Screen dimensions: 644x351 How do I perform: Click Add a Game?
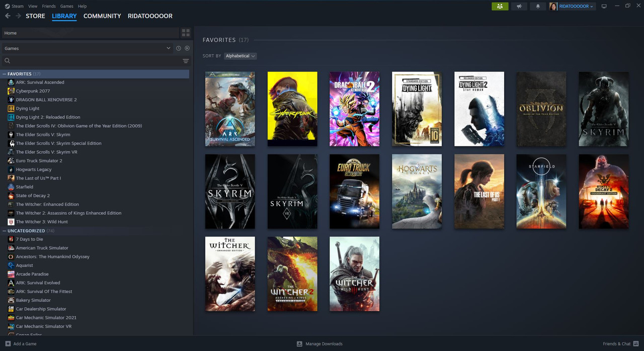tap(25, 344)
